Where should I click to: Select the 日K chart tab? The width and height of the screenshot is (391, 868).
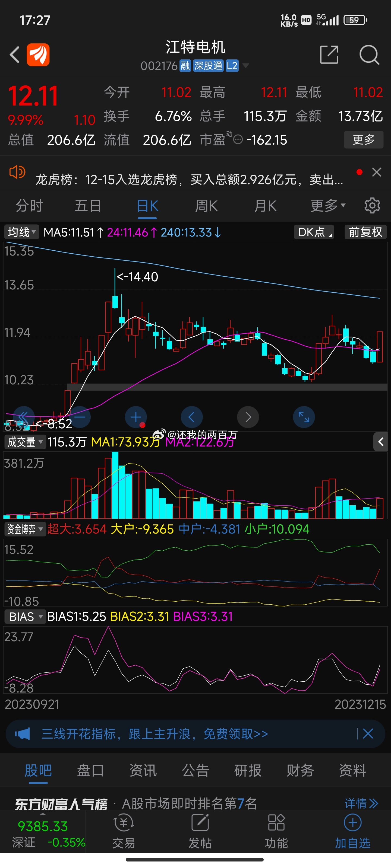(x=147, y=206)
